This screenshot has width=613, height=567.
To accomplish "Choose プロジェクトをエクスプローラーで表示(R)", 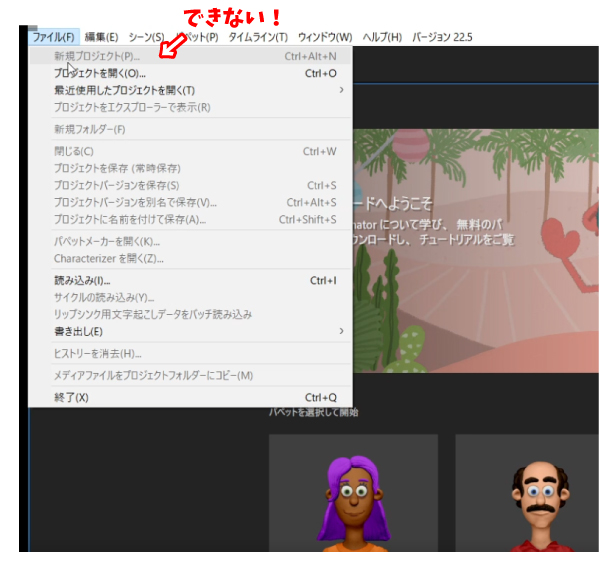I will tap(131, 107).
